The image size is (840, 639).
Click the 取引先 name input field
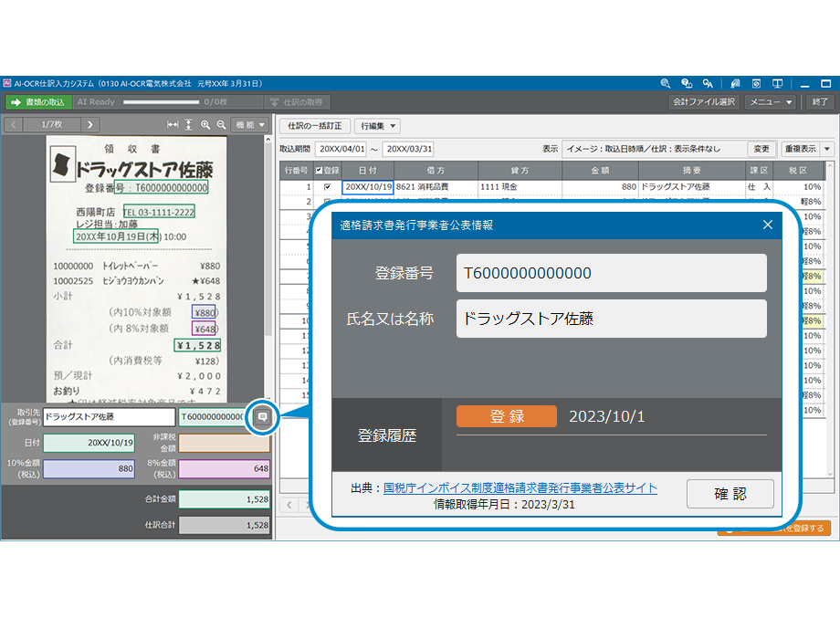[x=110, y=416]
